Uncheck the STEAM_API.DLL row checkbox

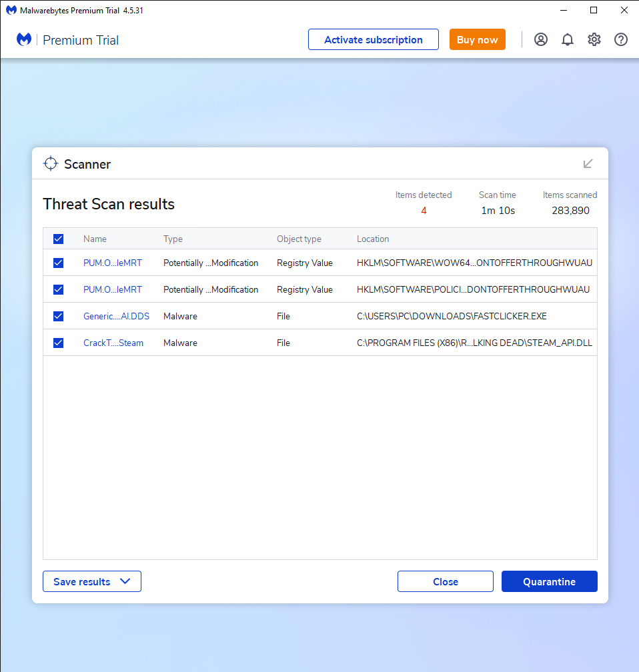coord(58,343)
